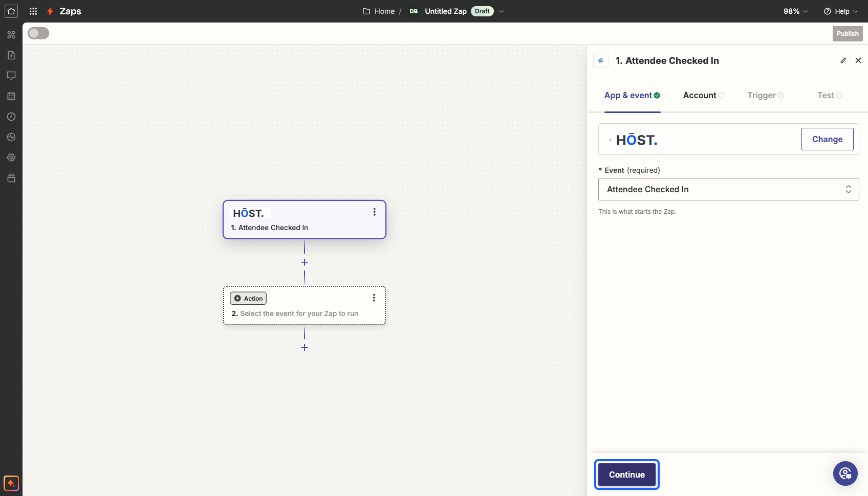Open Action step three-dot menu
The height and width of the screenshot is (496, 868).
(374, 298)
